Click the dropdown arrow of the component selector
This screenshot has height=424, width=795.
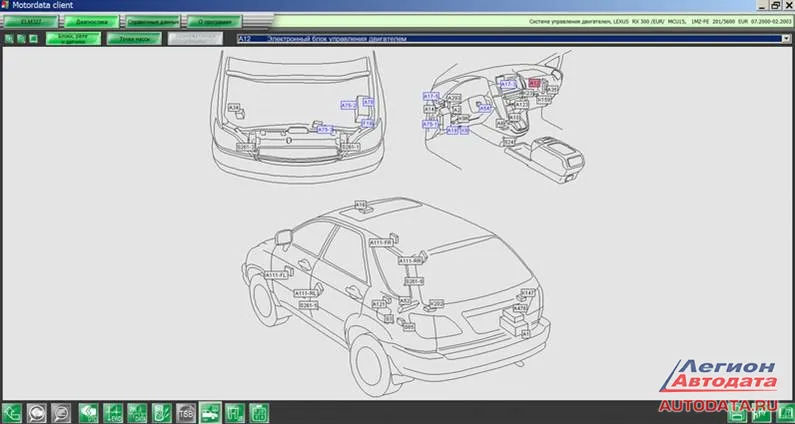click(786, 39)
